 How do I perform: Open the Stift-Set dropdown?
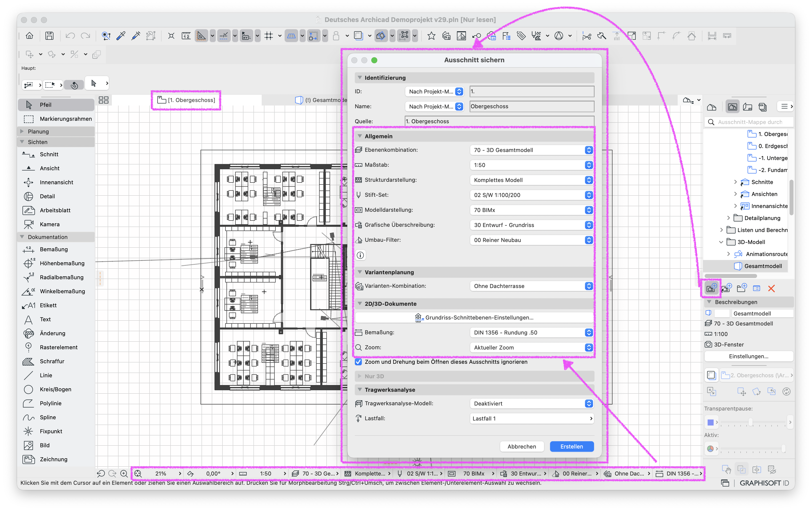pos(531,195)
